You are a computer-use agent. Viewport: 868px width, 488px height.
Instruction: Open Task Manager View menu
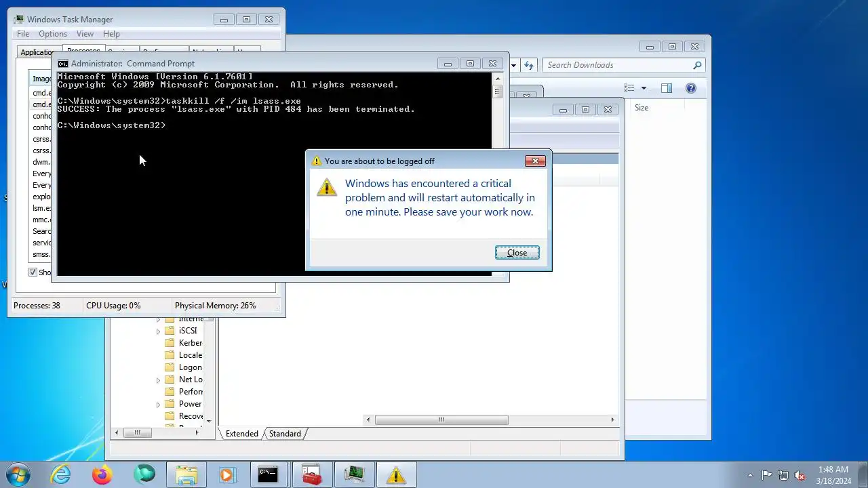pos(85,34)
